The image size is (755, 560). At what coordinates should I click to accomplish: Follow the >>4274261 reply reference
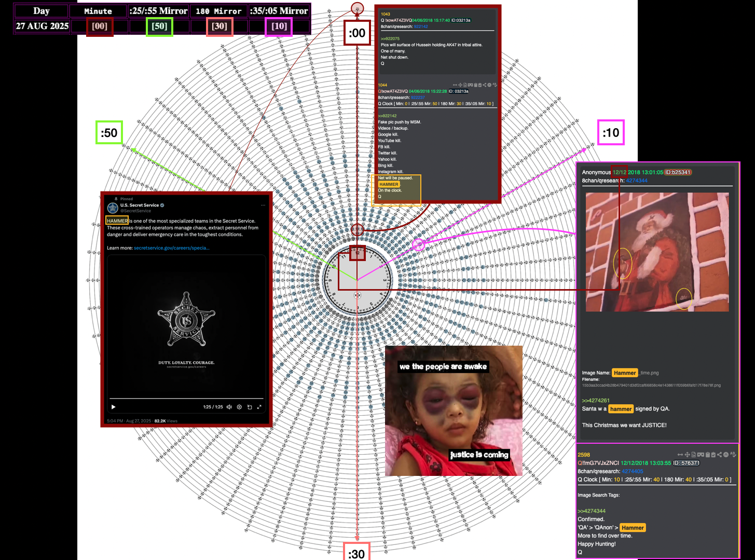coord(596,401)
